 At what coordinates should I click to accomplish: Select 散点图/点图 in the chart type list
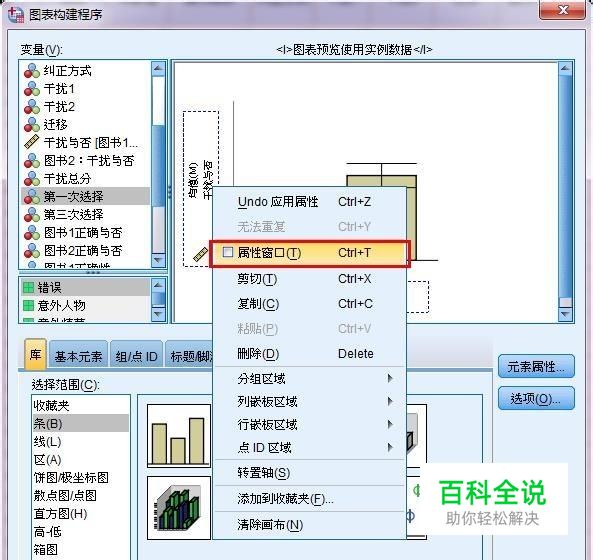pos(80,495)
